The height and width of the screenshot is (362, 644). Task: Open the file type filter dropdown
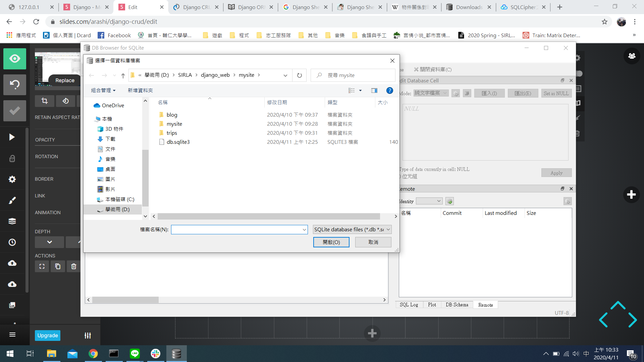click(352, 230)
